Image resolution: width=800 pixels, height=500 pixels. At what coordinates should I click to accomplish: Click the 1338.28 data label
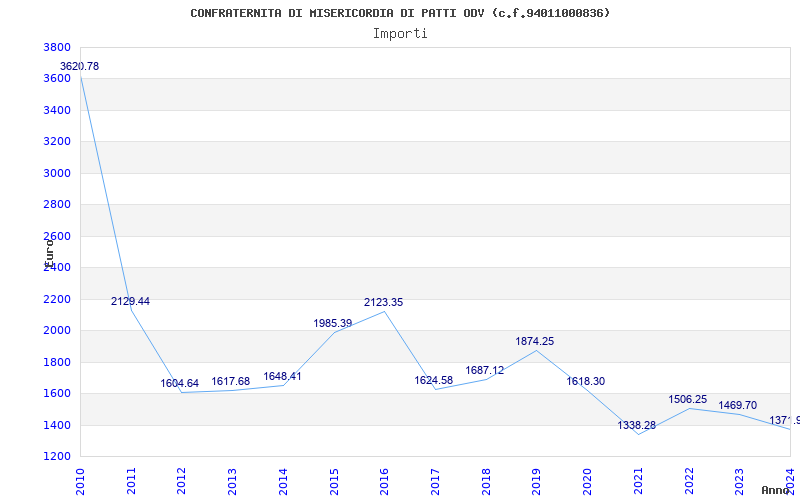coord(637,426)
